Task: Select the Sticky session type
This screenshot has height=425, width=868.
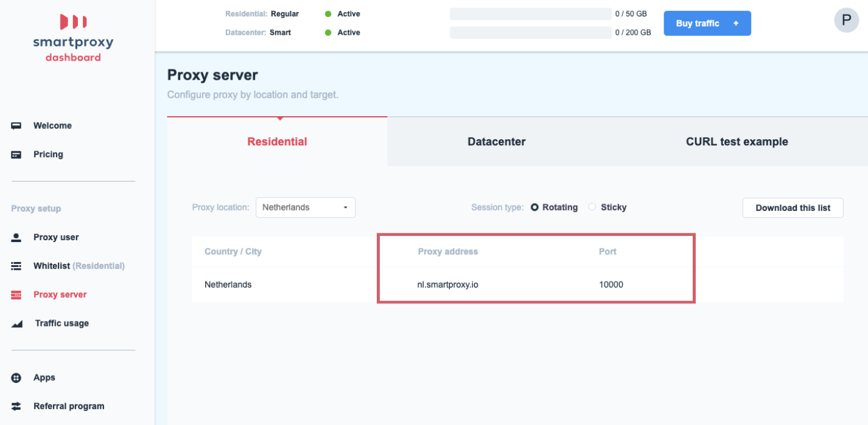Action: pyautogui.click(x=607, y=207)
